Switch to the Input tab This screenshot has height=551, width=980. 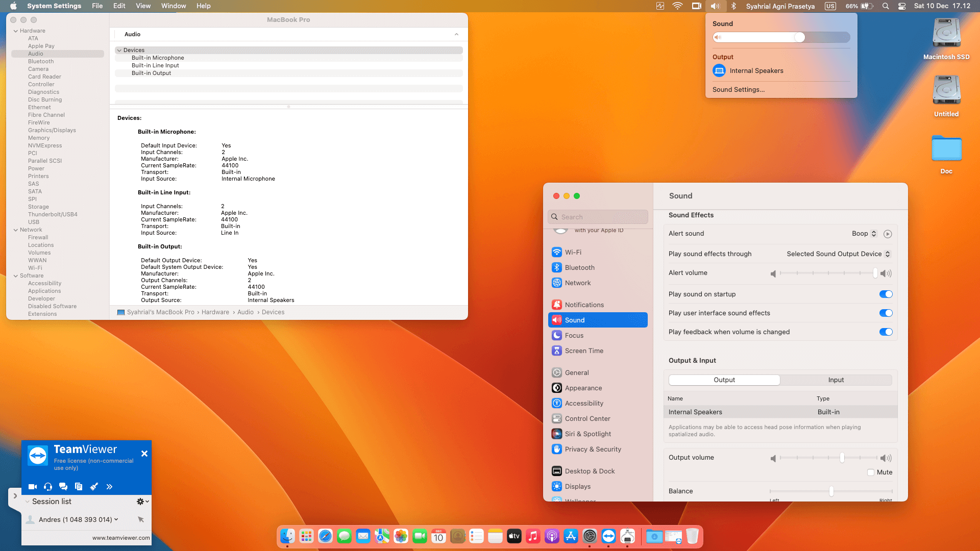click(x=836, y=380)
